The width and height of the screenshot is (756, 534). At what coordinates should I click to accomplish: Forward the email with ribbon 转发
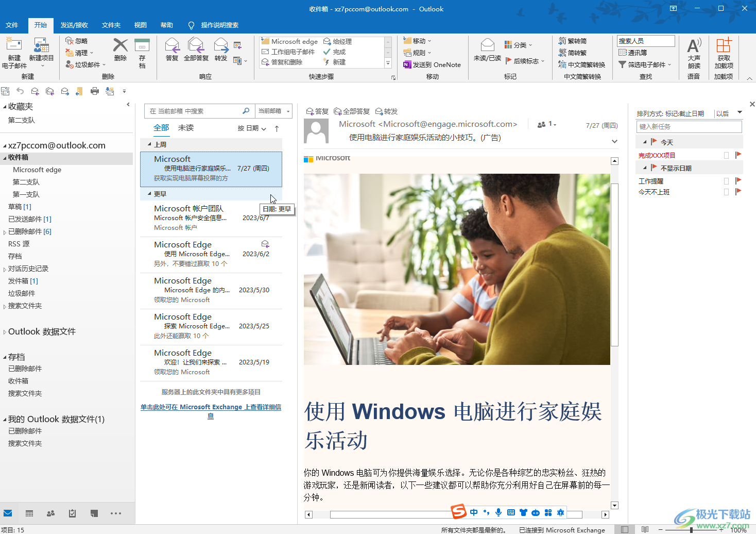(221, 50)
